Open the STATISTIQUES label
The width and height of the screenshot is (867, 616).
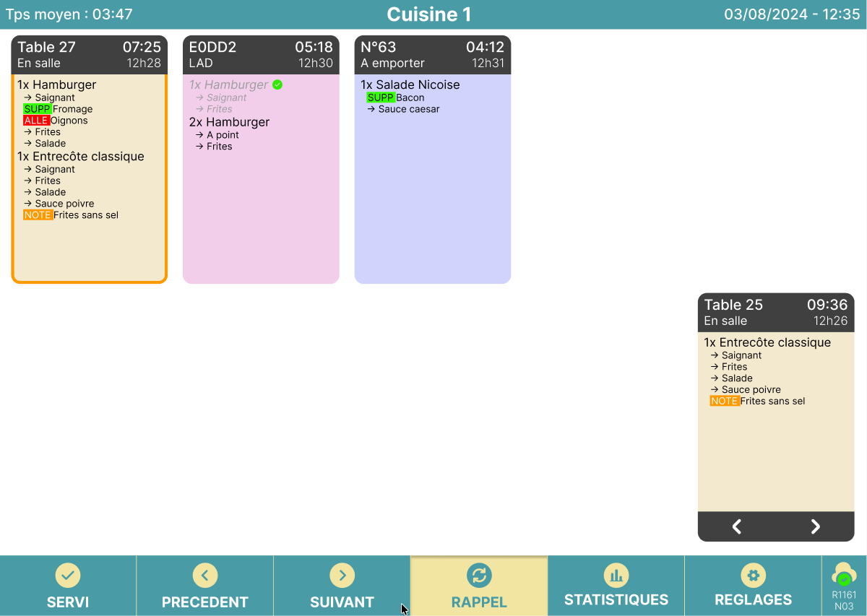pyautogui.click(x=616, y=600)
